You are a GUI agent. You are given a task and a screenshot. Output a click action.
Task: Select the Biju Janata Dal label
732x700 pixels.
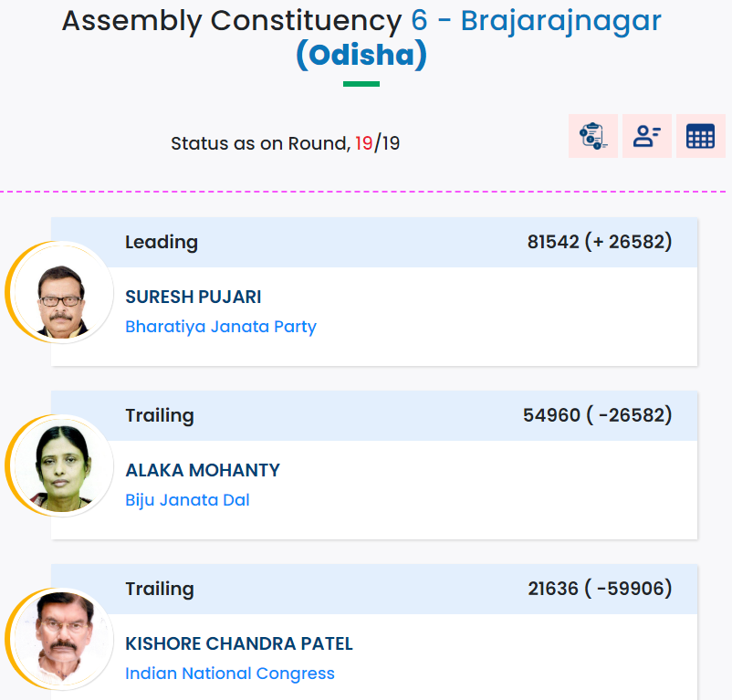pos(187,500)
